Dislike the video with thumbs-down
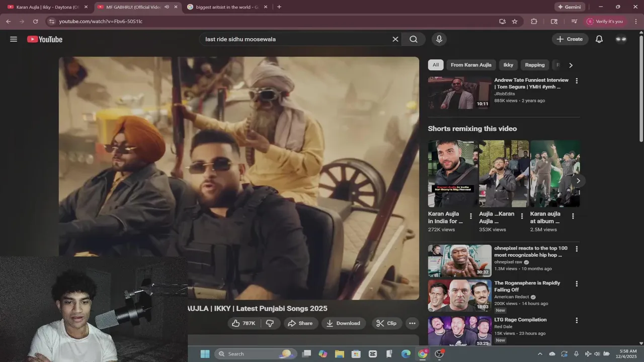This screenshot has width=644, height=362. (x=270, y=323)
